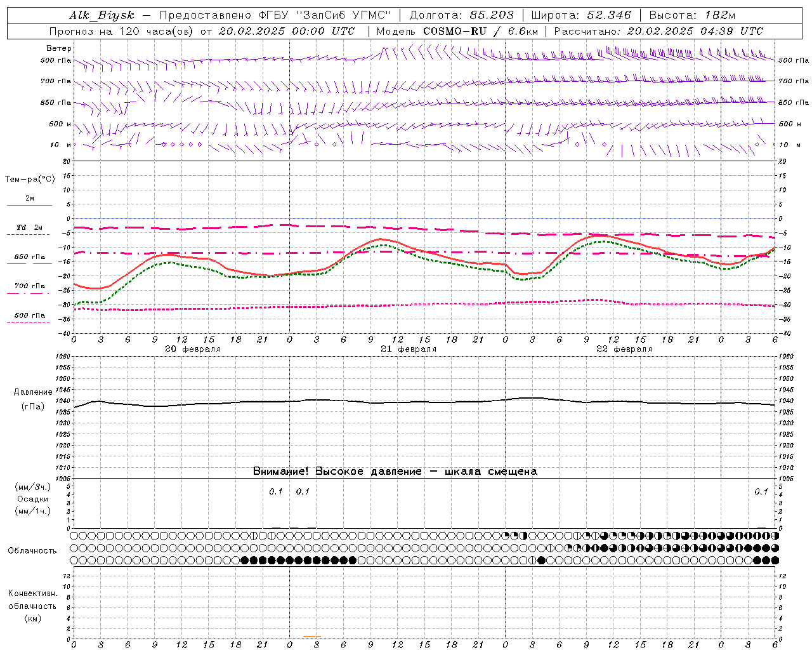This screenshot has height=650, width=812.
Task: Click the 'Конвективн.' convective cloud label
Action: click(32, 594)
